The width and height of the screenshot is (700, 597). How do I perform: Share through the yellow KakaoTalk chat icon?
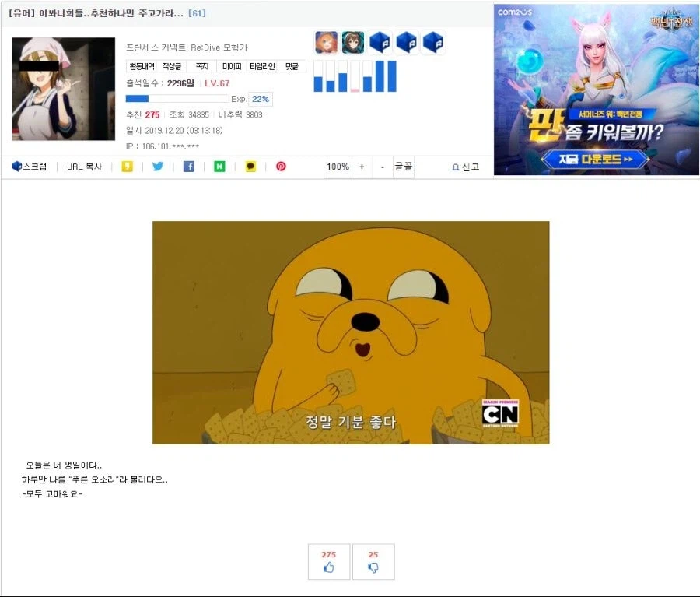(x=250, y=167)
